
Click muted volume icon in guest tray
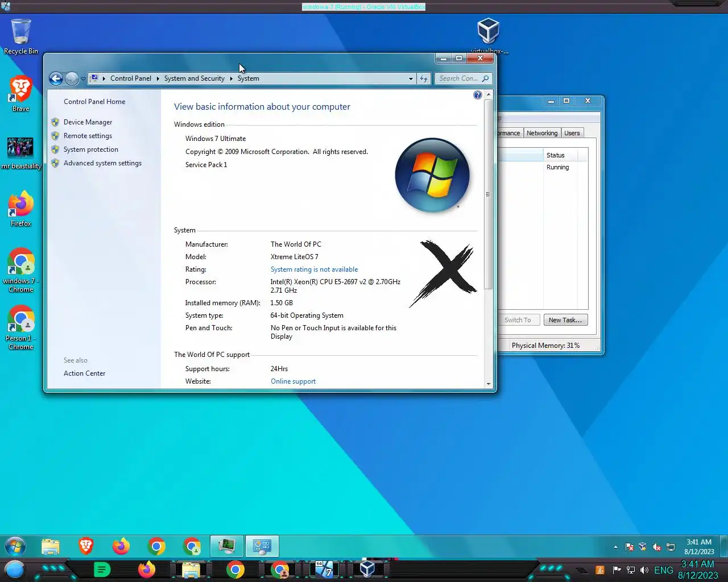coord(657,547)
